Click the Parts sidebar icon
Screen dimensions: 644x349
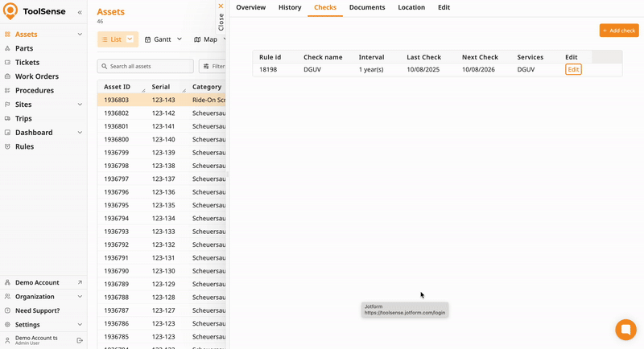(x=7, y=48)
